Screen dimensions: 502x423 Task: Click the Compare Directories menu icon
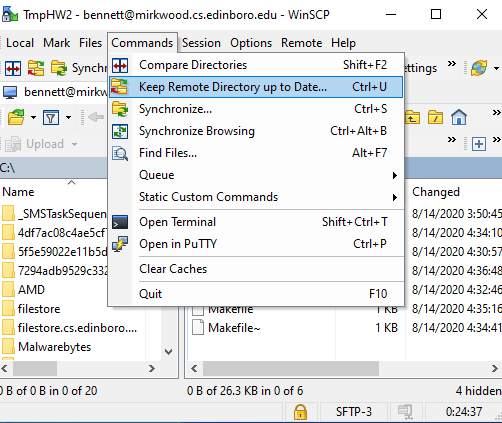click(x=120, y=65)
